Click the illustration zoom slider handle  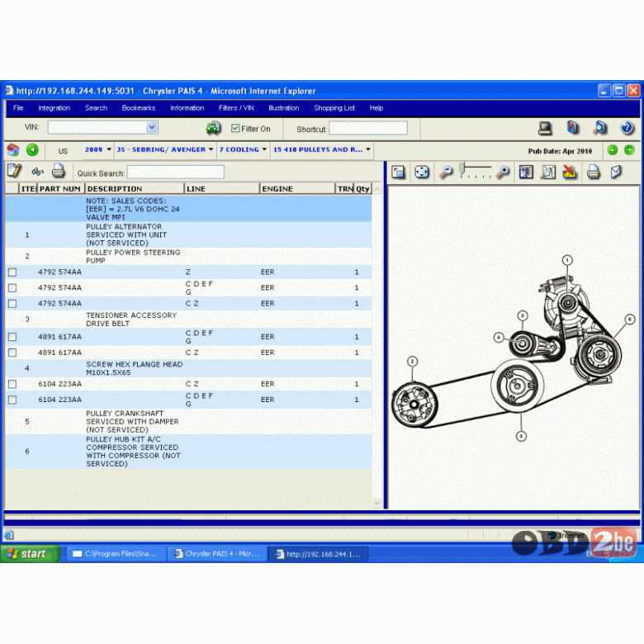click(462, 168)
